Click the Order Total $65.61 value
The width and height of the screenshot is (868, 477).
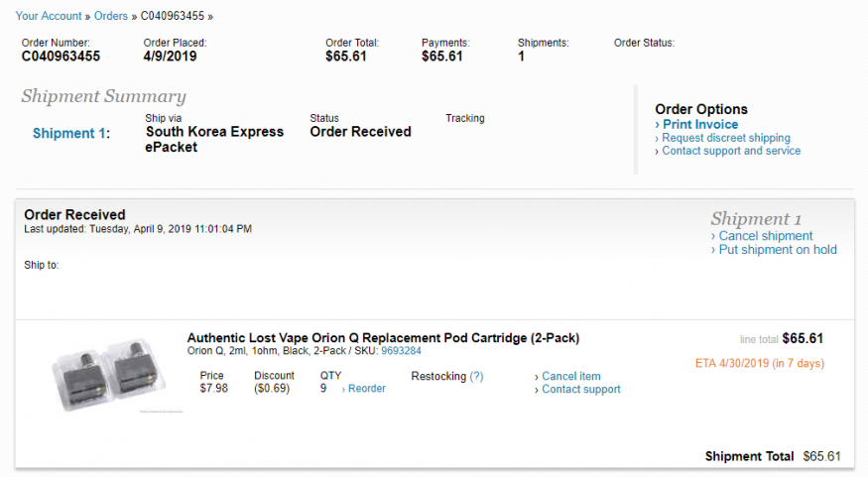tap(346, 57)
